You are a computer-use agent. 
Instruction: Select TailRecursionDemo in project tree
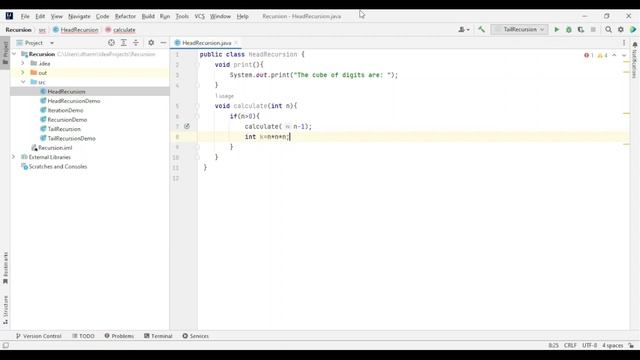[x=71, y=138]
